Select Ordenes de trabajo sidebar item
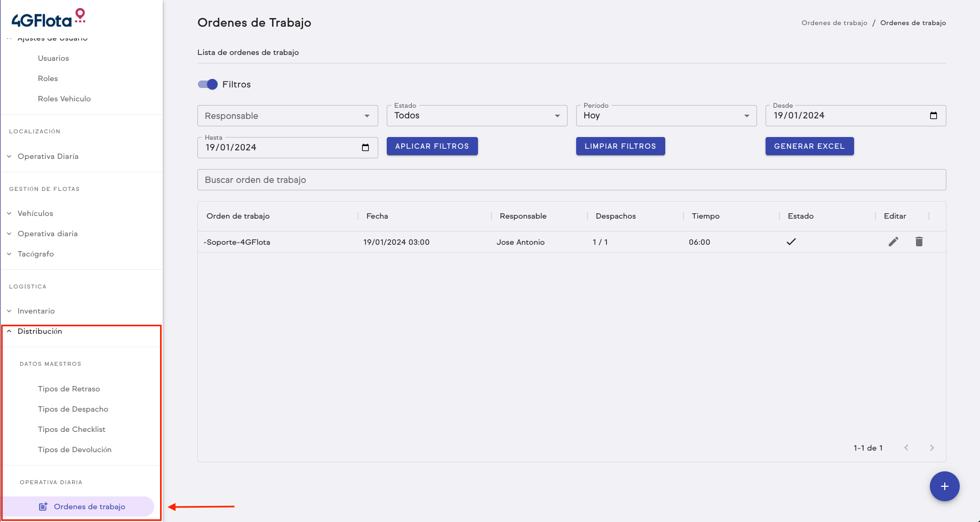 [89, 507]
